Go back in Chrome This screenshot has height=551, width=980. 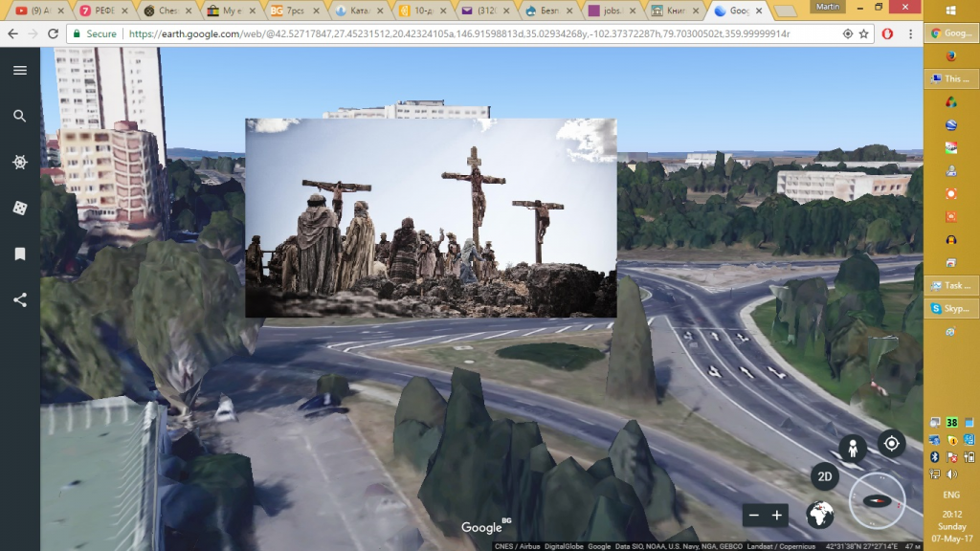(13, 33)
